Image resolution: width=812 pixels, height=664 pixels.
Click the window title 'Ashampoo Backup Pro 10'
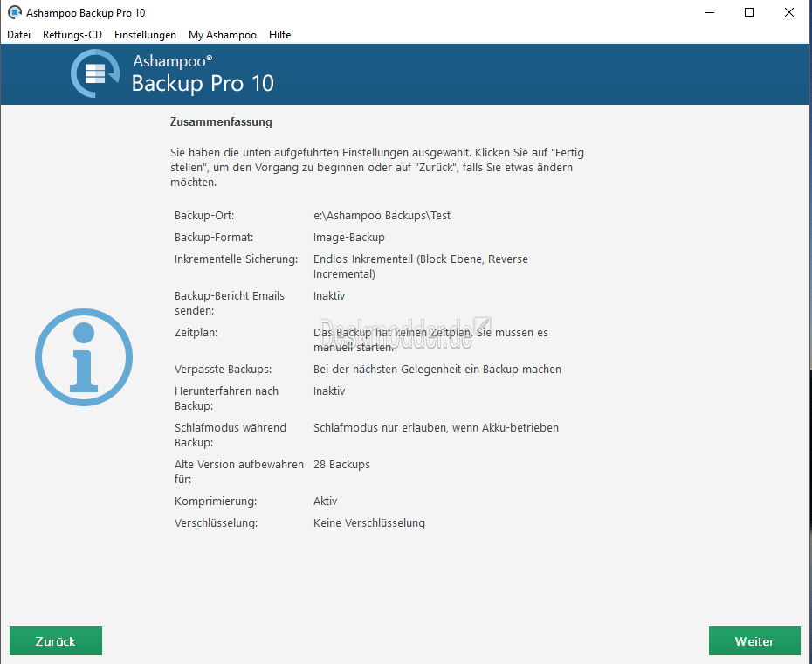pyautogui.click(x=86, y=12)
